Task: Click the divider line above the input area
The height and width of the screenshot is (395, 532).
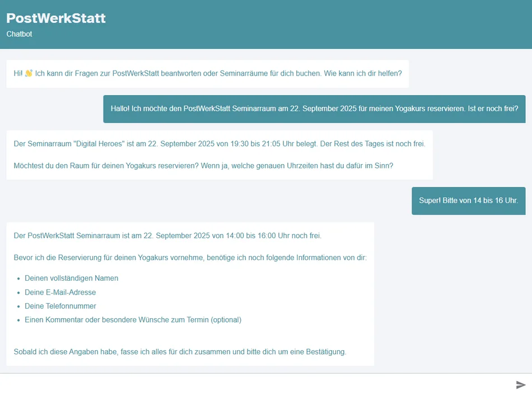Action: click(266, 373)
